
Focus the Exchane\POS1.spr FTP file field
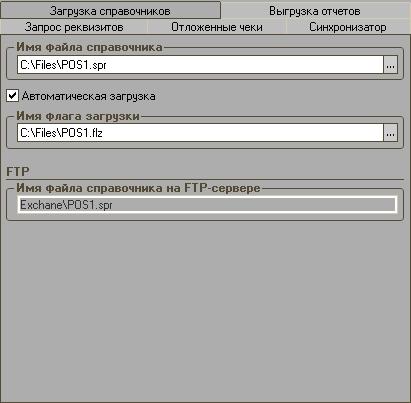207,205
